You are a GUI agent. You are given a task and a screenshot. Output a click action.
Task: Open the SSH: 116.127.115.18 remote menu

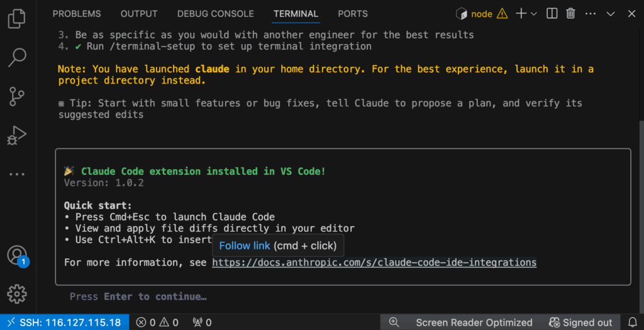65,322
